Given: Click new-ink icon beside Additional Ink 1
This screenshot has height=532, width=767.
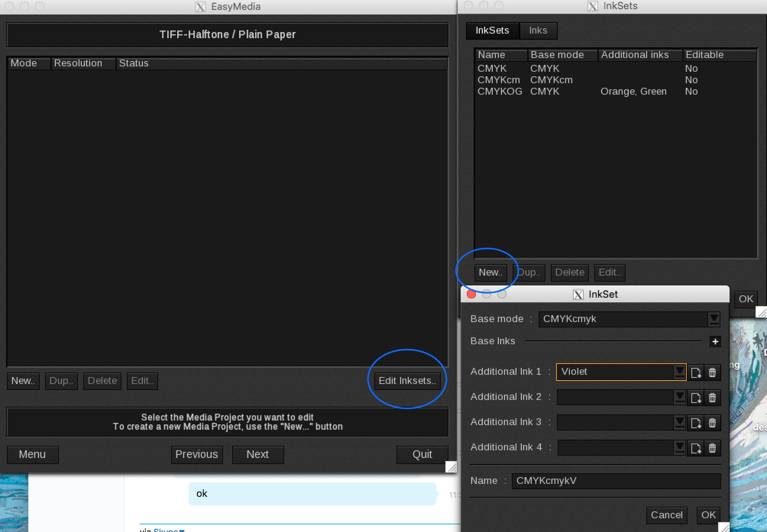Looking at the screenshot, I should (x=696, y=372).
